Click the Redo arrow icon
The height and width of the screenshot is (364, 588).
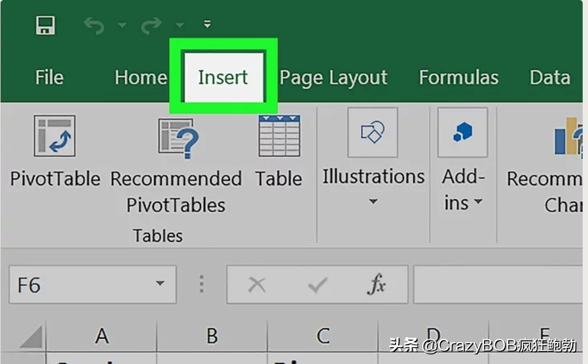click(151, 26)
